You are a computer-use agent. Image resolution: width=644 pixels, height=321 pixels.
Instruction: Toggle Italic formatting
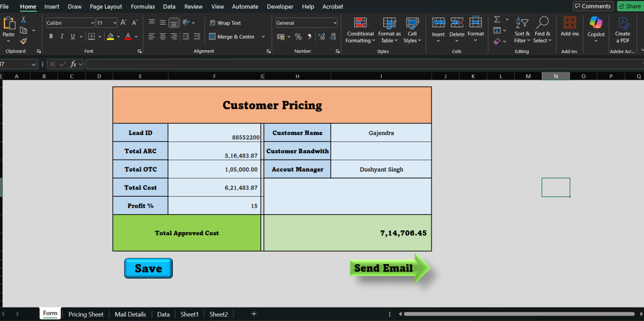(x=62, y=36)
